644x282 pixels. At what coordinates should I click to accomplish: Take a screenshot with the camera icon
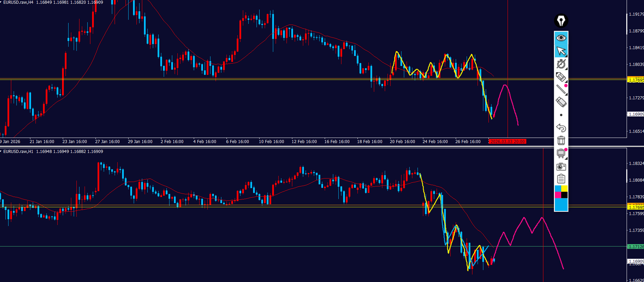click(x=561, y=166)
